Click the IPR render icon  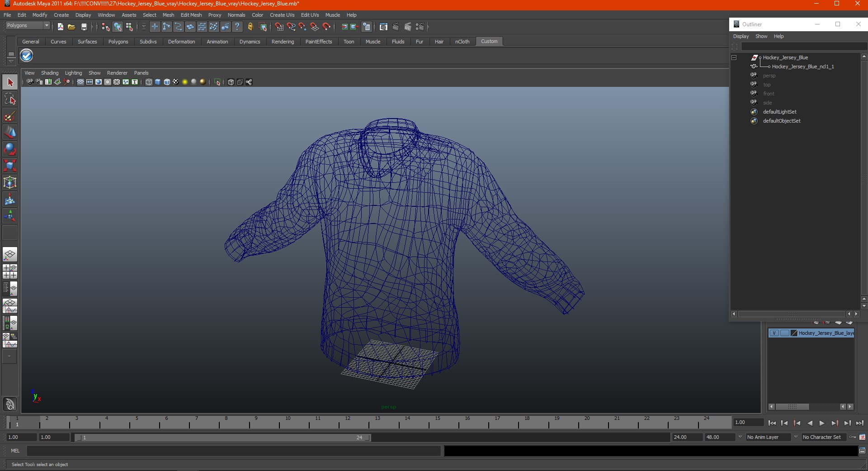[408, 27]
